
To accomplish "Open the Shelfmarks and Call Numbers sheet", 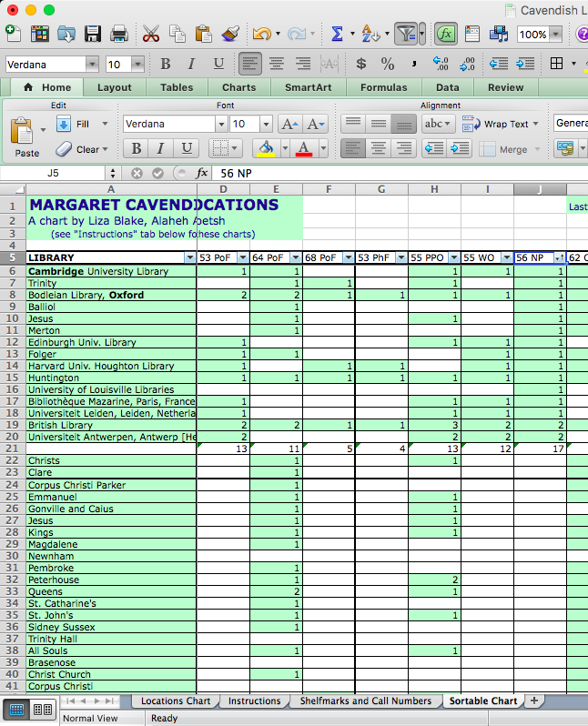I will [366, 701].
